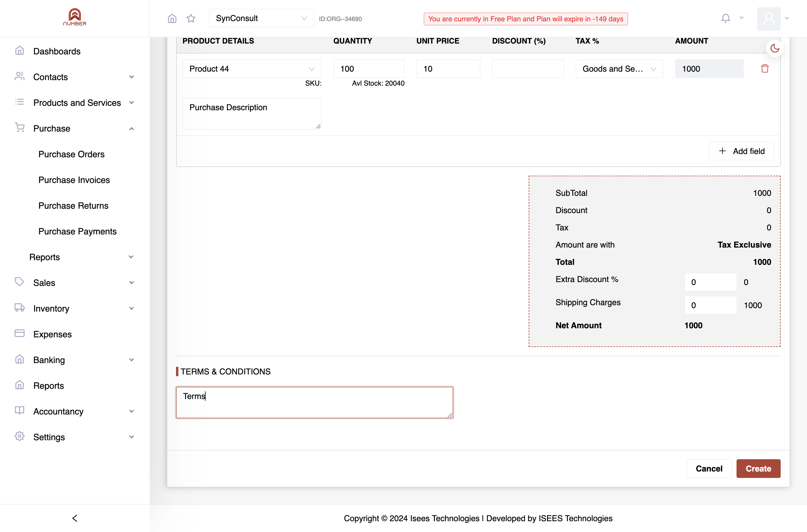Image resolution: width=807 pixels, height=532 pixels.
Task: Open Purchase Returns page
Action: tap(73, 205)
